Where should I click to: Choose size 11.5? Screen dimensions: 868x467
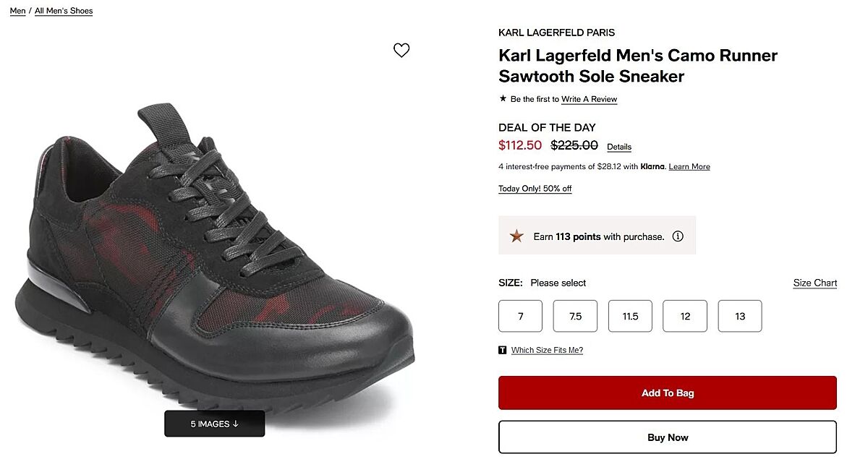coord(630,316)
